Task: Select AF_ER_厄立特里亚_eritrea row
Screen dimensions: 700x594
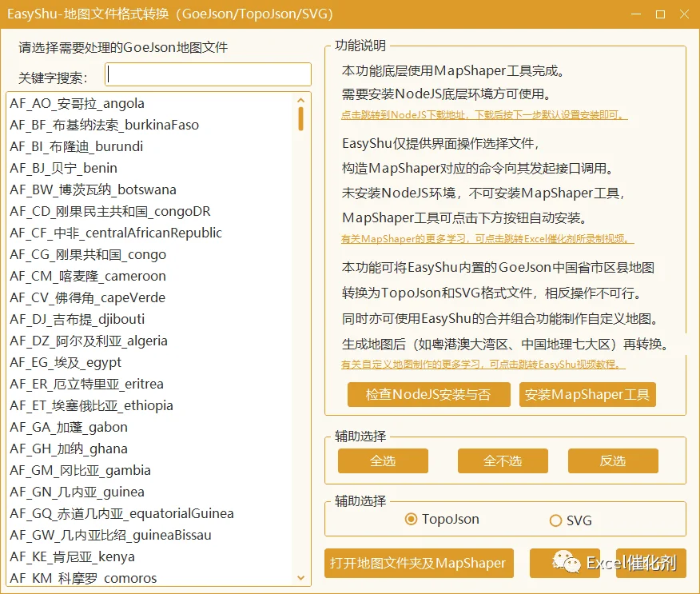Action: pyautogui.click(x=151, y=384)
